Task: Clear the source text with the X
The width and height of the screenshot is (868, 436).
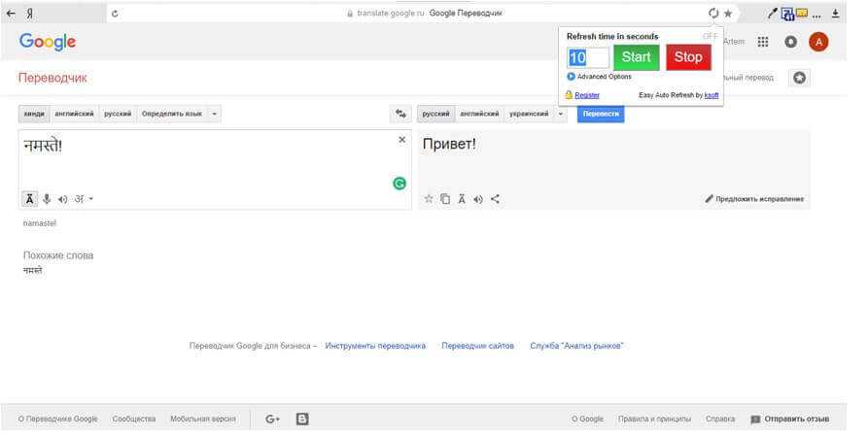Action: tap(401, 140)
